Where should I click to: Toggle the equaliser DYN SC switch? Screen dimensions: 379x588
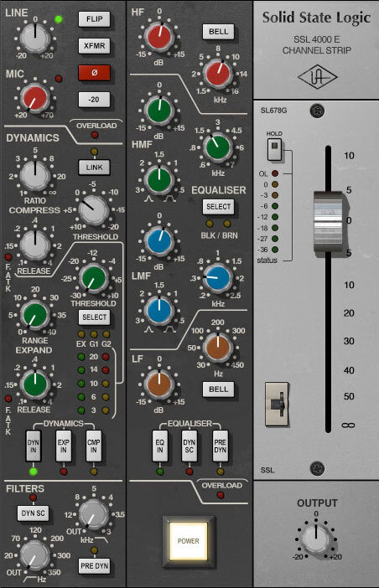coord(189,446)
